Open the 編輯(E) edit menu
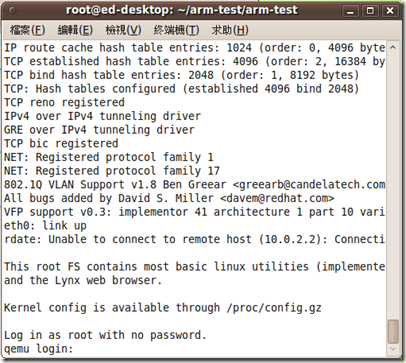Image resolution: width=406 pixels, height=363 pixels. pyautogui.click(x=75, y=30)
